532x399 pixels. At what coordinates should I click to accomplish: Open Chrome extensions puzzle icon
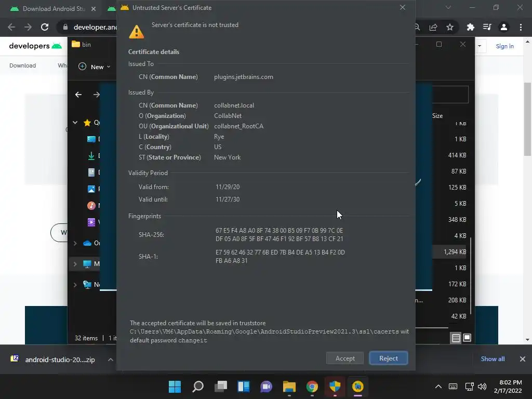pyautogui.click(x=470, y=27)
